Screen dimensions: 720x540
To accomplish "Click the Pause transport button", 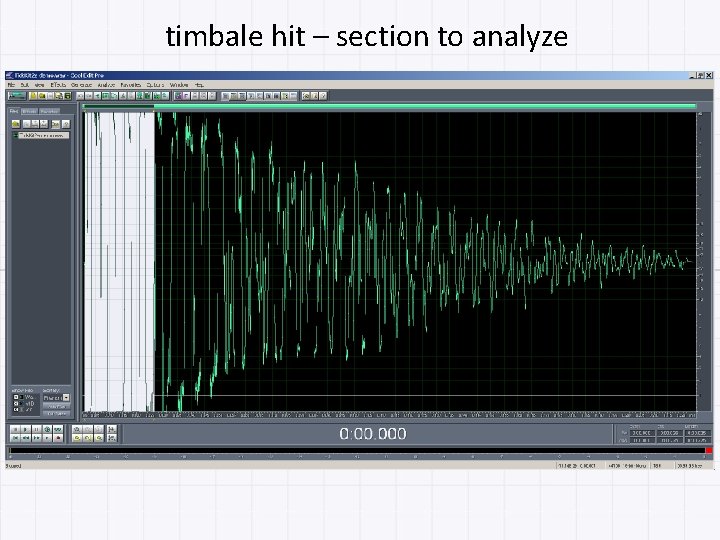I will pyautogui.click(x=37, y=429).
